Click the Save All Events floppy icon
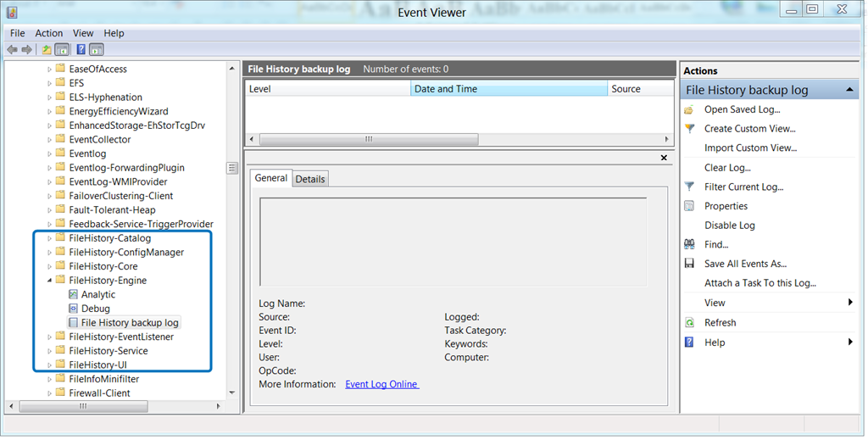868x440 pixels. (689, 264)
